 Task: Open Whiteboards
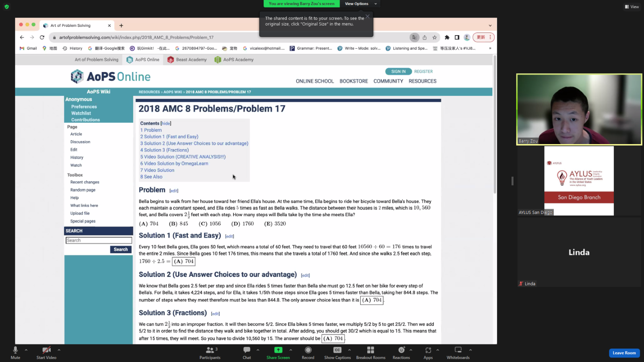(x=458, y=353)
